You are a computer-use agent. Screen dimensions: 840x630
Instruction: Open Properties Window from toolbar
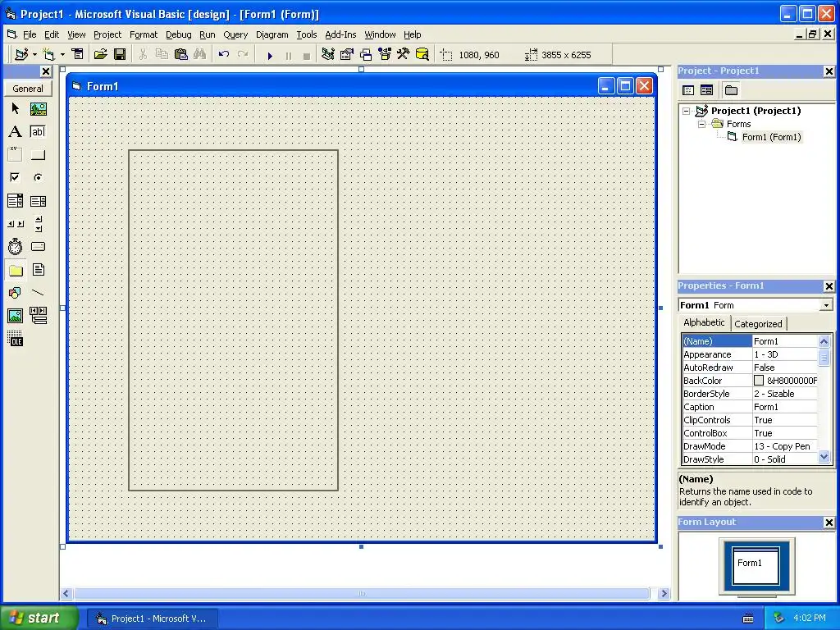tap(347, 55)
